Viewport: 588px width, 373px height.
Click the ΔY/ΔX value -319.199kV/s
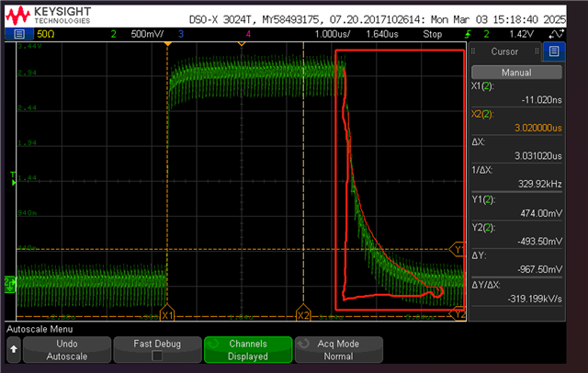pos(535,299)
